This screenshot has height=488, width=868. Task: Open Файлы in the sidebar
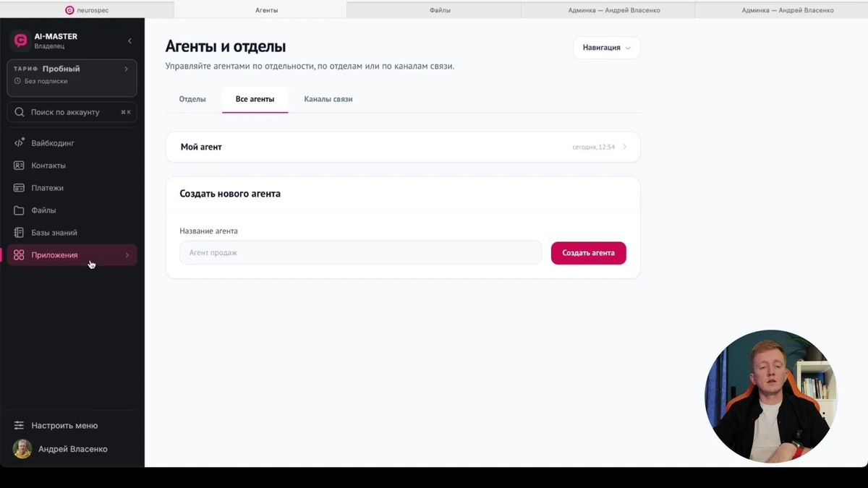[72, 210]
